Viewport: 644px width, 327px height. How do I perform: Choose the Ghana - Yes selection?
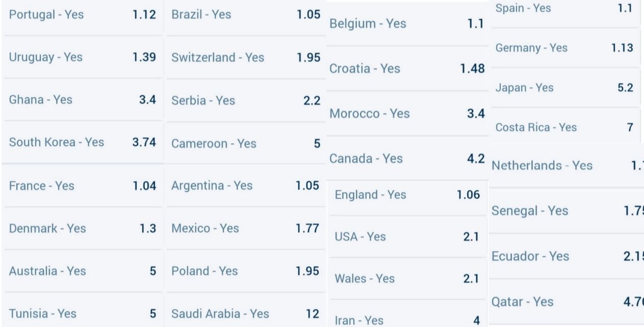[x=83, y=100]
